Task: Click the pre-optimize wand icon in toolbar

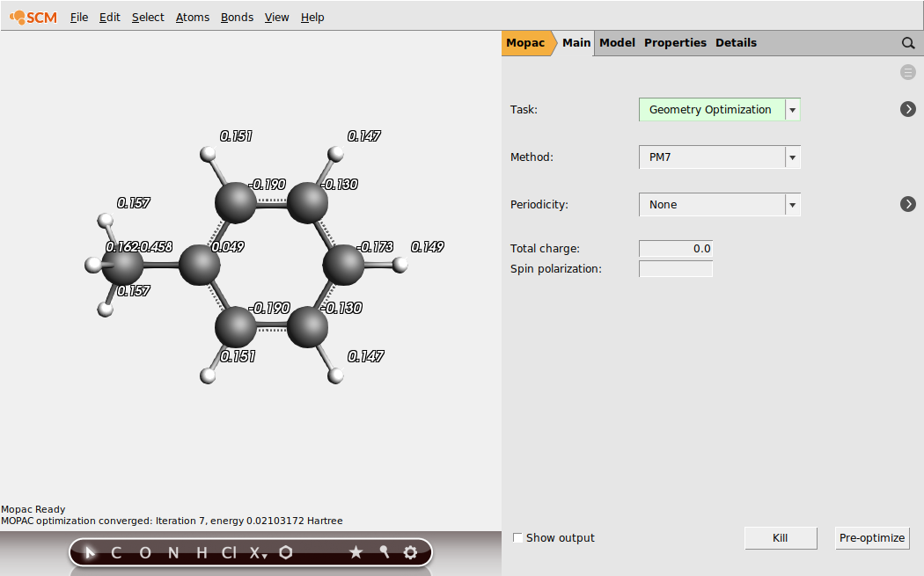Action: click(x=385, y=552)
